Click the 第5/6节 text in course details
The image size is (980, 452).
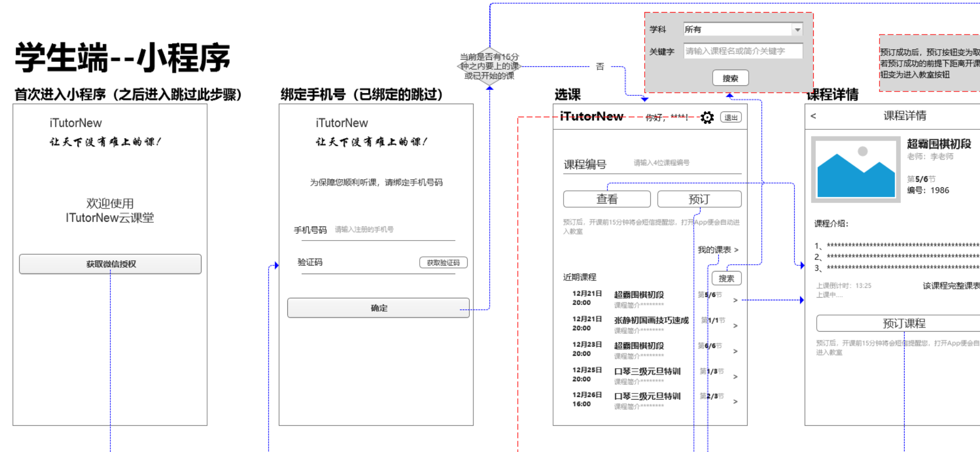(921, 179)
